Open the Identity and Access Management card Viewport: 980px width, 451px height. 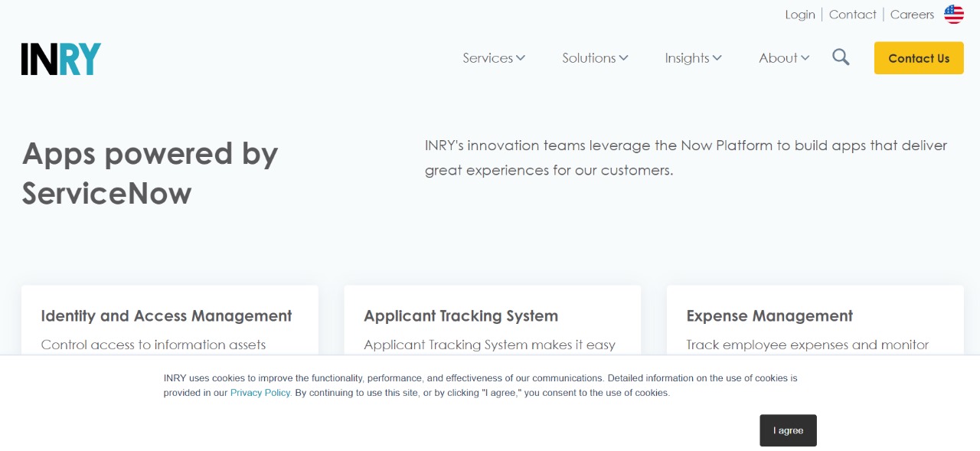tap(166, 316)
